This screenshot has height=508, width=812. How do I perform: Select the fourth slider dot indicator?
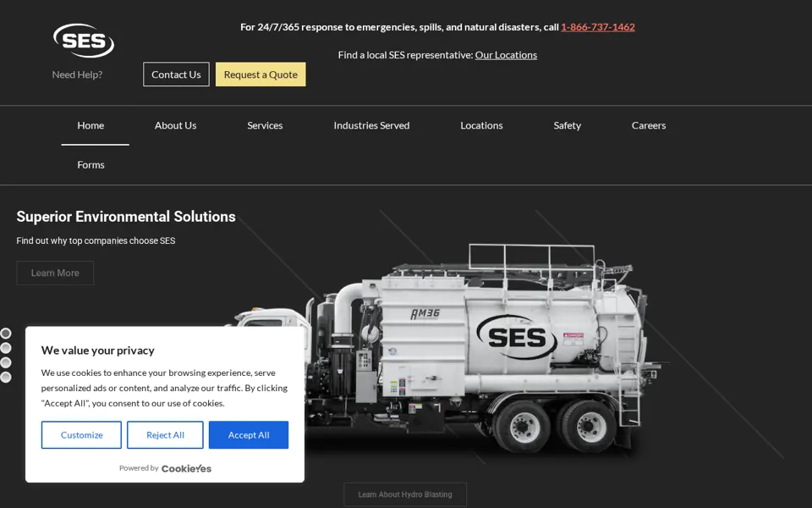6,378
